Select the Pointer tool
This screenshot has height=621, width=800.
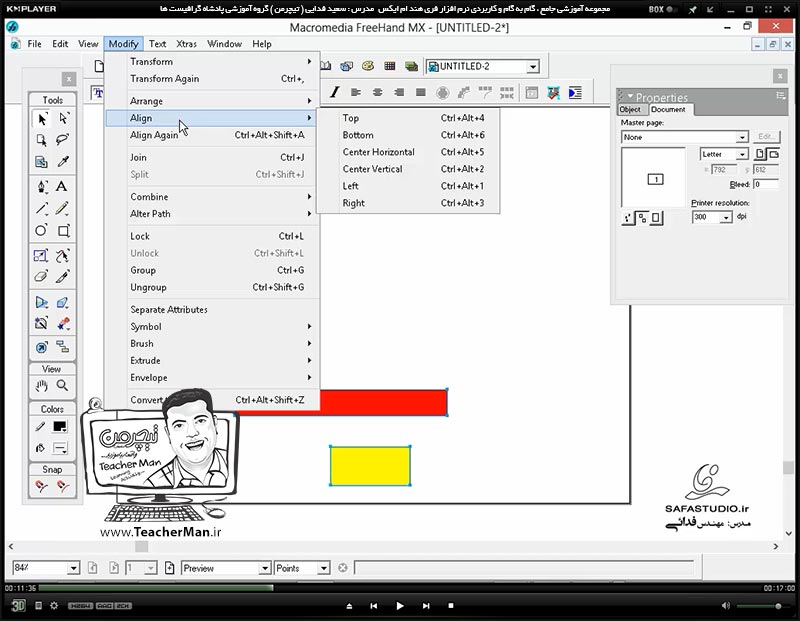click(42, 118)
